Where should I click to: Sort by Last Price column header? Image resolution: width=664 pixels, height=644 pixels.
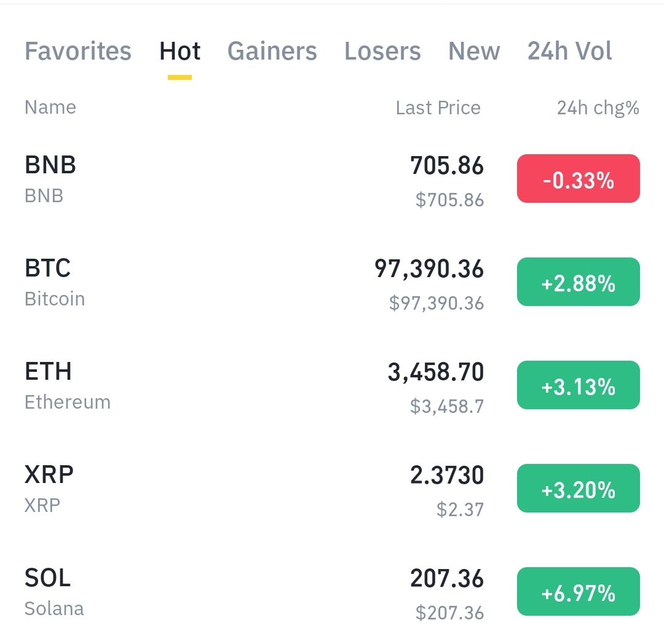click(438, 108)
